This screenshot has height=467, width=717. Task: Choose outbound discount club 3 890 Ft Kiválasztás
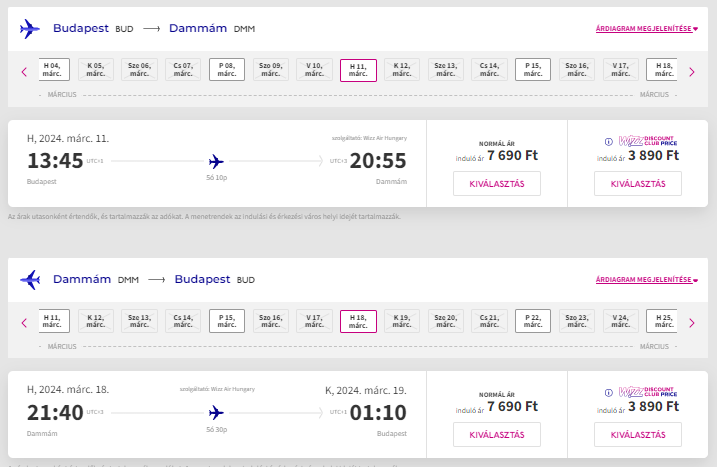(638, 183)
